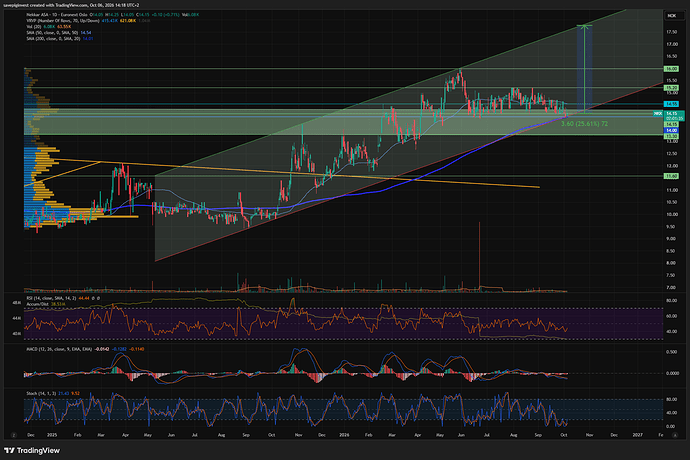Click the 15.20 horizontal line price label
Screen dimensions: 690x460
click(x=672, y=88)
